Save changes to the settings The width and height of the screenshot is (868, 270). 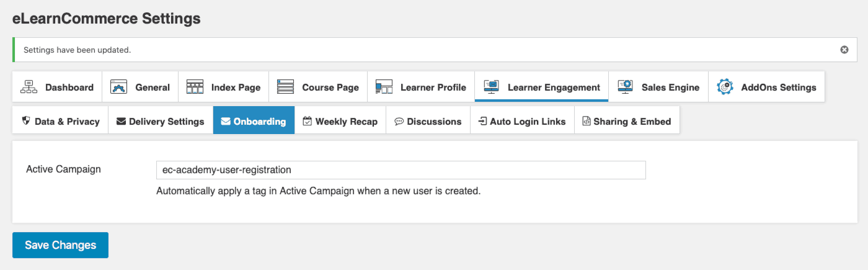click(x=60, y=245)
